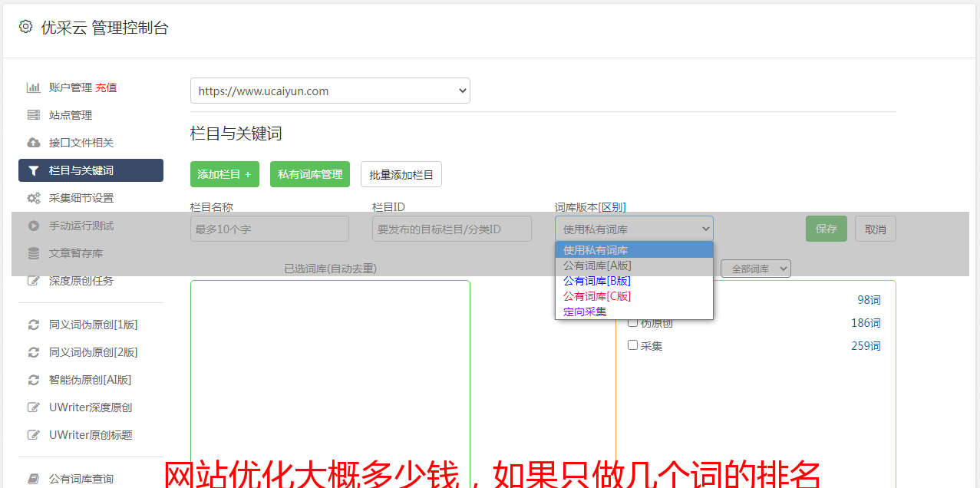980x488 pixels.
Task: Open the [区别] link next to 词库版本
Action: pyautogui.click(x=612, y=207)
